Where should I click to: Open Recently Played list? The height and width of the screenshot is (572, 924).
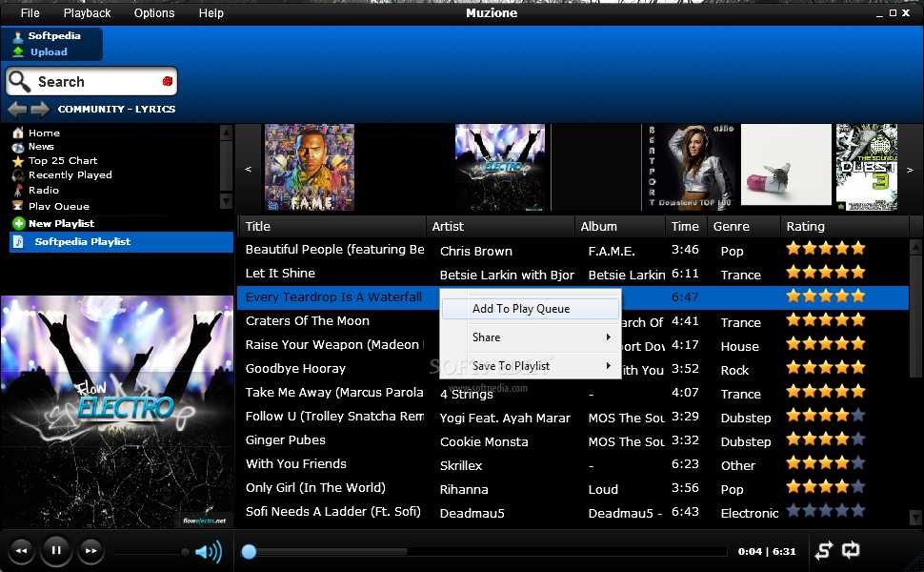70,175
